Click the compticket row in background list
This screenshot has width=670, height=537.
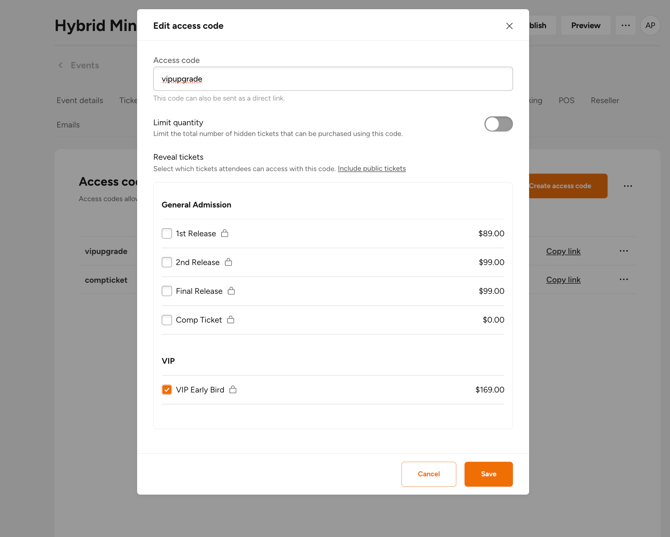(x=106, y=280)
